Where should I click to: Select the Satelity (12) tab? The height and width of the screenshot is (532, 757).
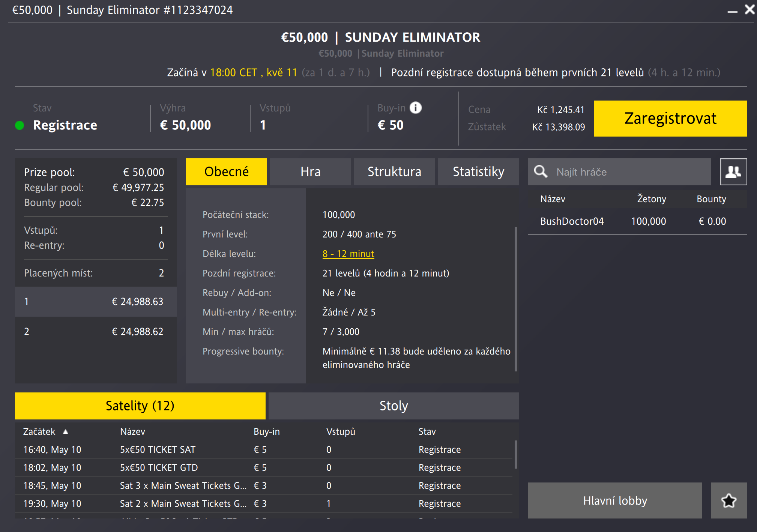tap(140, 406)
